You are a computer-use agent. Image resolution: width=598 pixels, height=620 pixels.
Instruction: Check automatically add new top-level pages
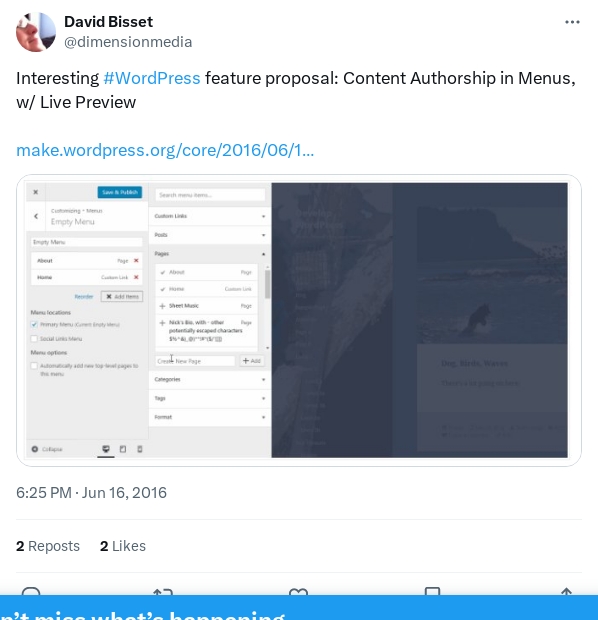(34, 366)
